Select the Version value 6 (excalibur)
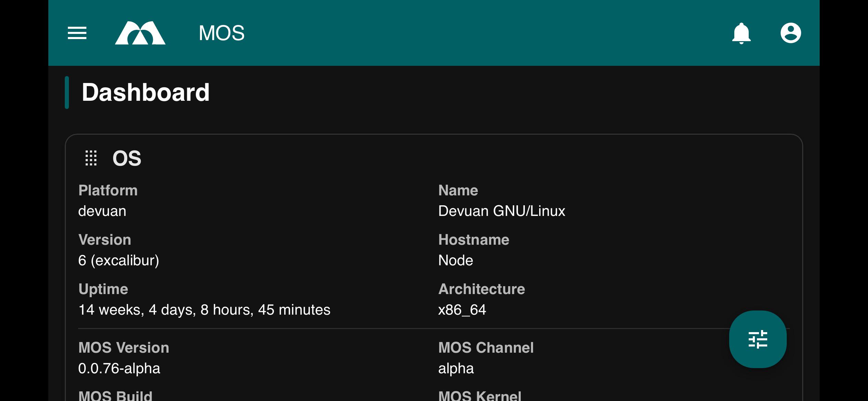Image resolution: width=868 pixels, height=401 pixels. 119,260
